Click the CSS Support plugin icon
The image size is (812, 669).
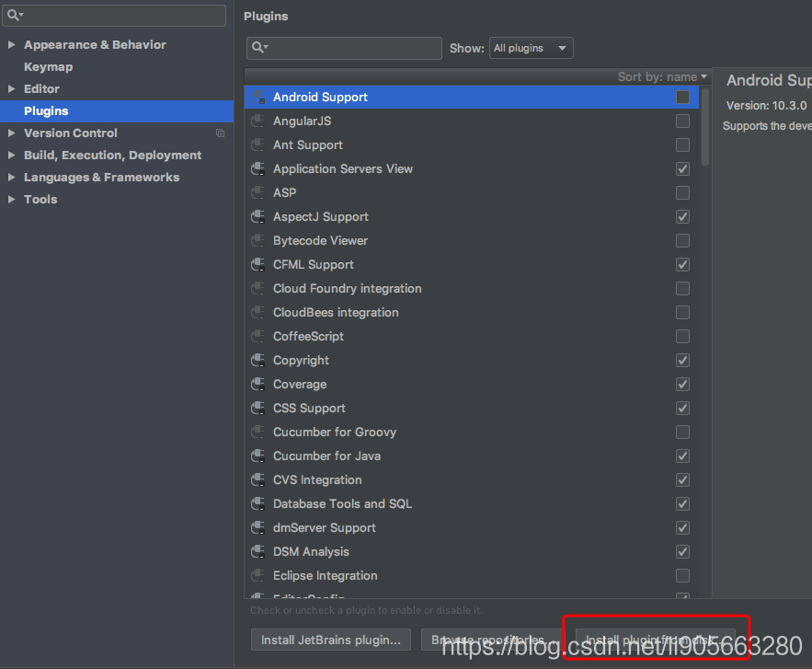(257, 408)
